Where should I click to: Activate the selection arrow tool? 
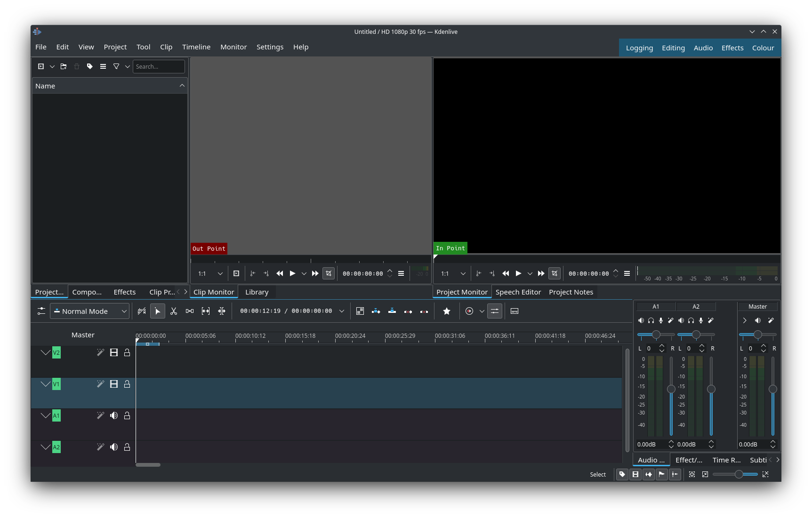158,311
